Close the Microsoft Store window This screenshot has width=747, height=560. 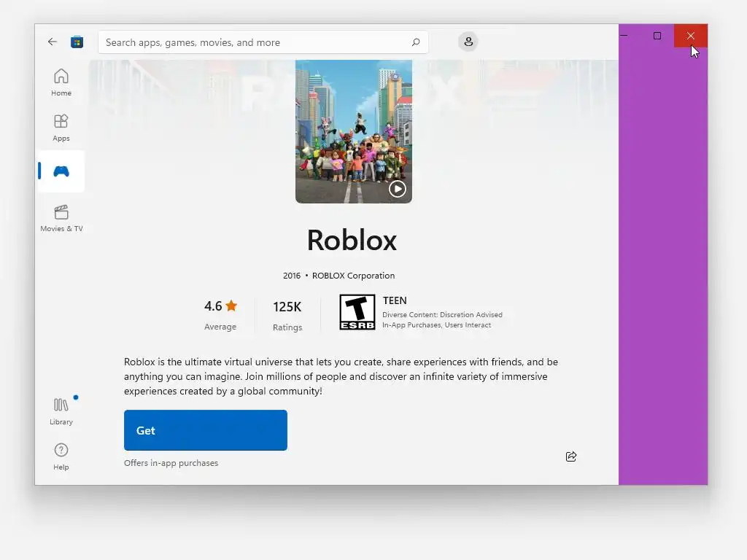(x=690, y=36)
